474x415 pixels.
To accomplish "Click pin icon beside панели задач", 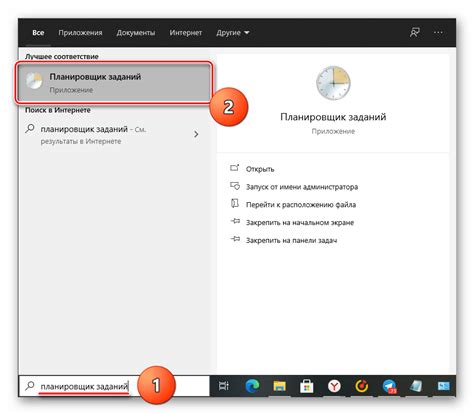I will 235,239.
